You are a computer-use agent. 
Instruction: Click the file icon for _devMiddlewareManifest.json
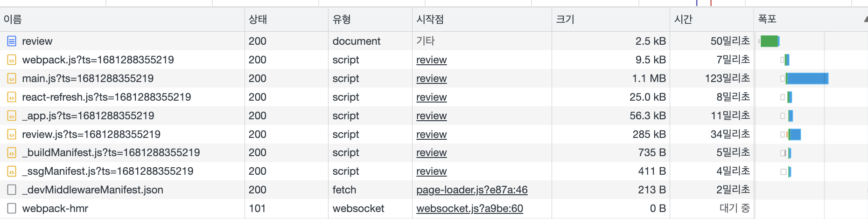click(x=12, y=190)
